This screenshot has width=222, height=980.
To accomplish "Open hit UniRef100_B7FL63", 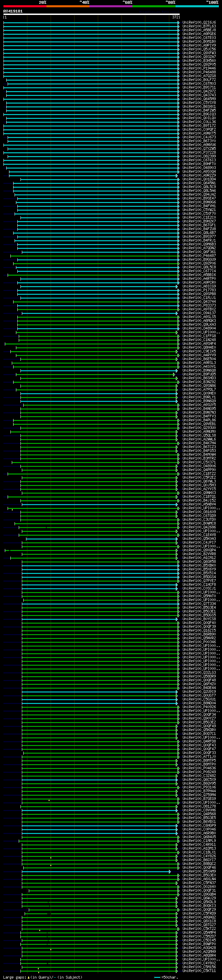I will pos(199,26).
